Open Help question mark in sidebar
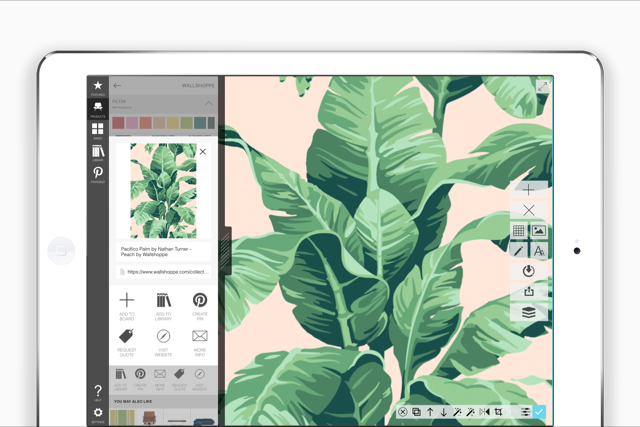Image resolution: width=640 pixels, height=427 pixels. point(98,392)
